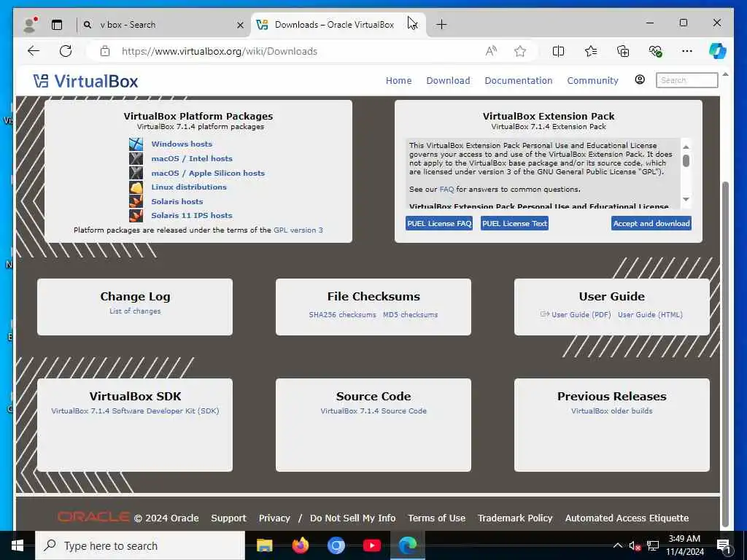Click the license box scroll down arrow
Screen dimensions: 747x560
point(686,200)
